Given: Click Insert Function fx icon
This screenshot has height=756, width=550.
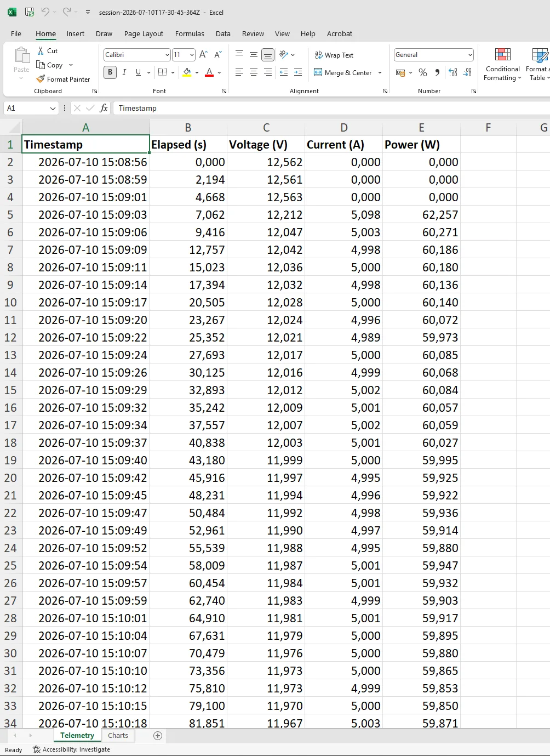Looking at the screenshot, I should click(104, 108).
